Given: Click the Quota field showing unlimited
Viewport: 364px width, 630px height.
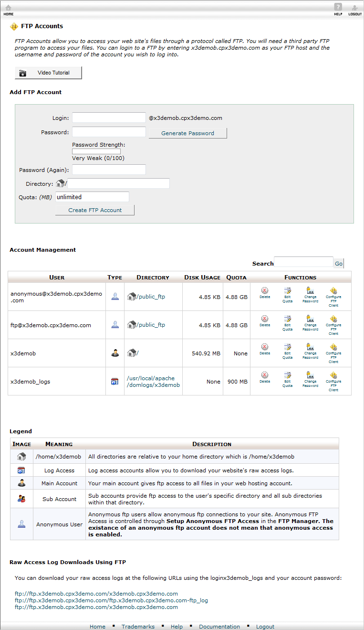Looking at the screenshot, I should (92, 197).
